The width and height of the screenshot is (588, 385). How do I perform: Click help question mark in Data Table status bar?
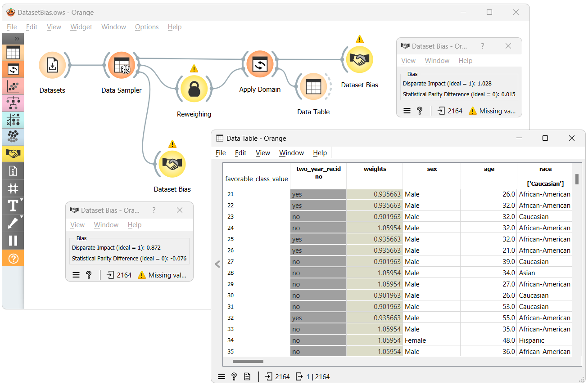click(x=234, y=377)
